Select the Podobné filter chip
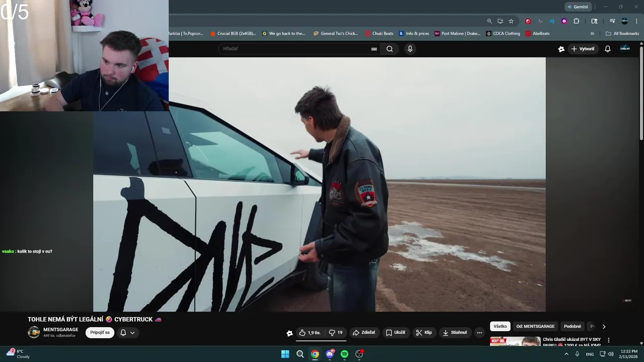 (573, 326)
